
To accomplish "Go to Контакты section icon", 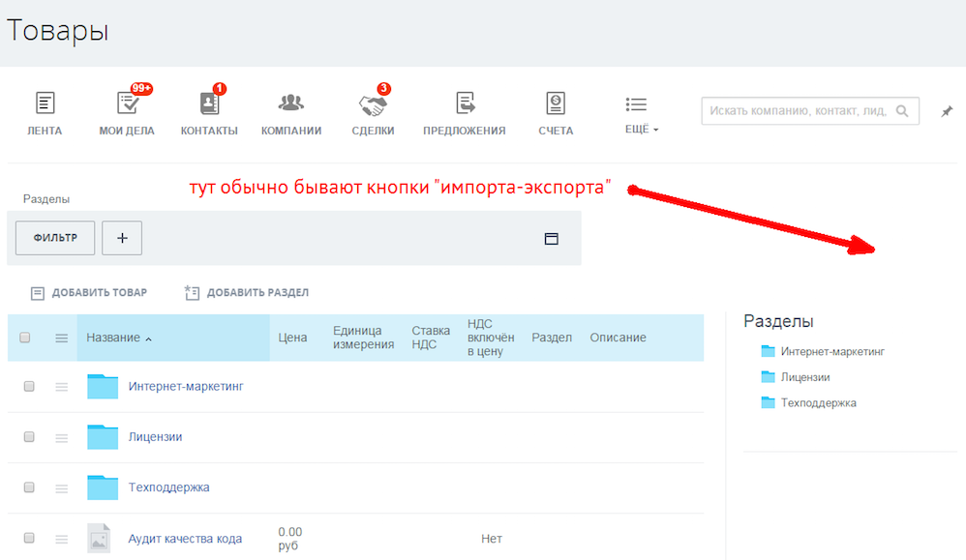I will coord(209,103).
